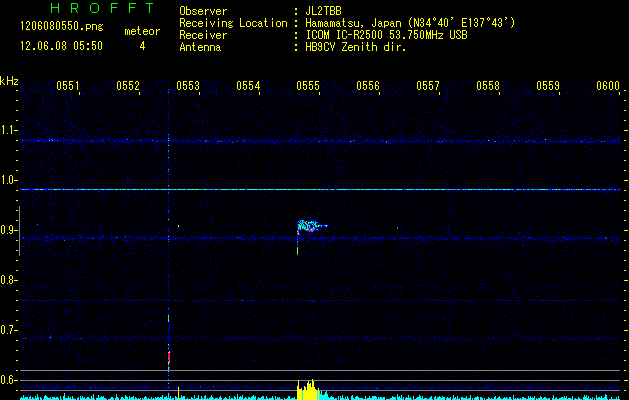Image resolution: width=629 pixels, height=400 pixels.
Task: Click the 1.0 kHz frequency axis label
Action: 9,180
